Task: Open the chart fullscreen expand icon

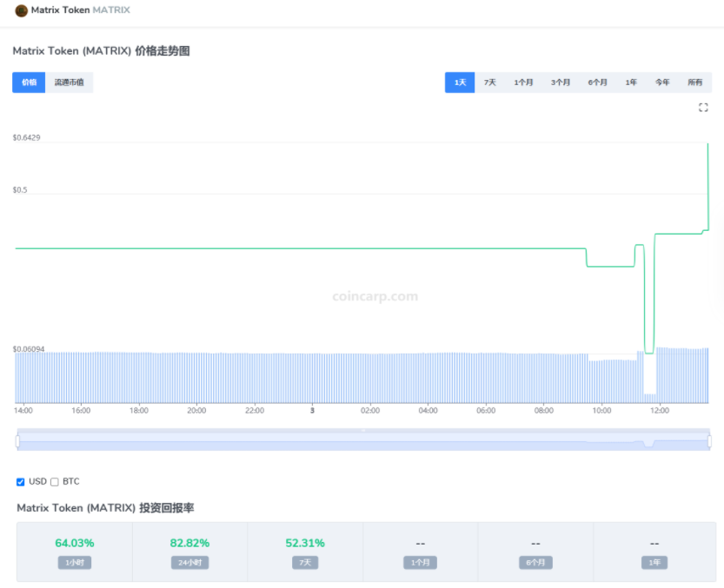Action: [x=704, y=108]
